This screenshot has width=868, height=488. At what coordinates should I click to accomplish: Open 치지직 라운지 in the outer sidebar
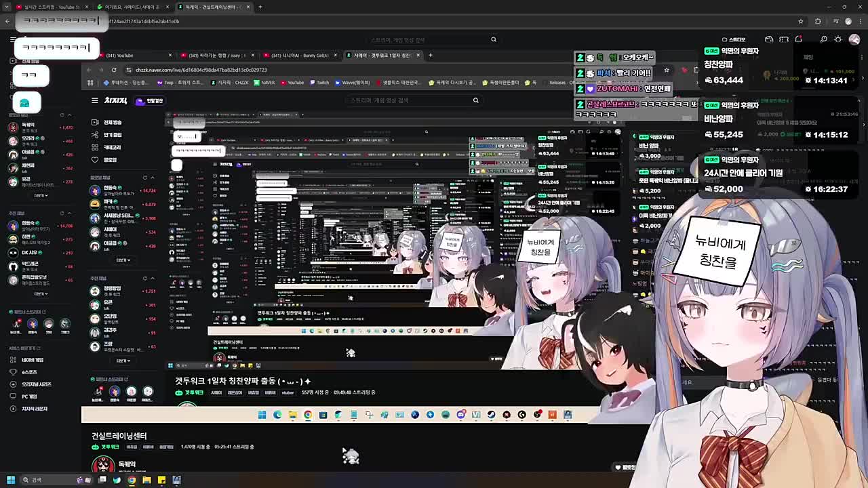click(29, 409)
